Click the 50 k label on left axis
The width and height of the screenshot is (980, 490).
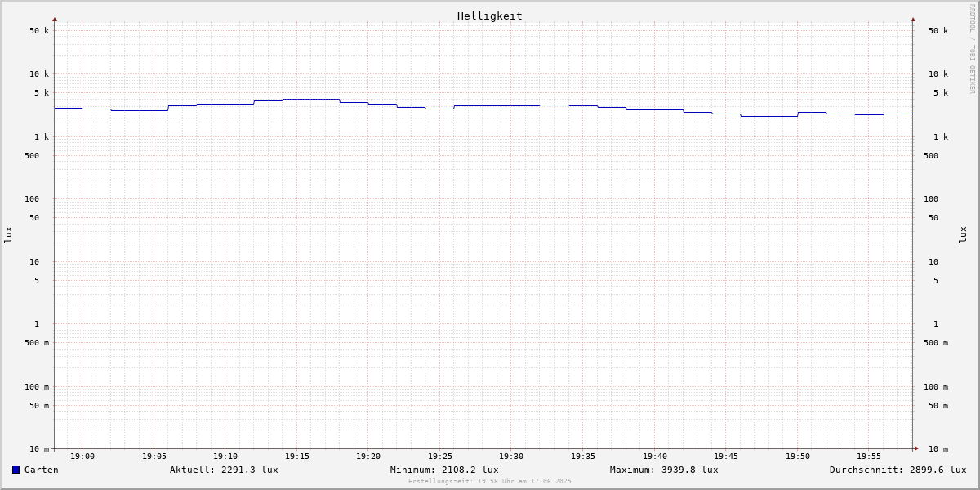[x=39, y=31]
